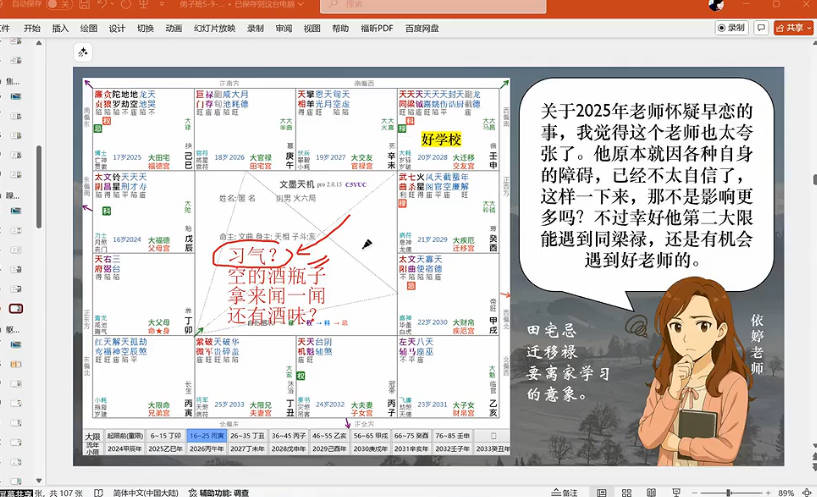This screenshot has width=817, height=497.
Task: Open the Slide Show (幻灯片放映) tab
Action: click(214, 29)
